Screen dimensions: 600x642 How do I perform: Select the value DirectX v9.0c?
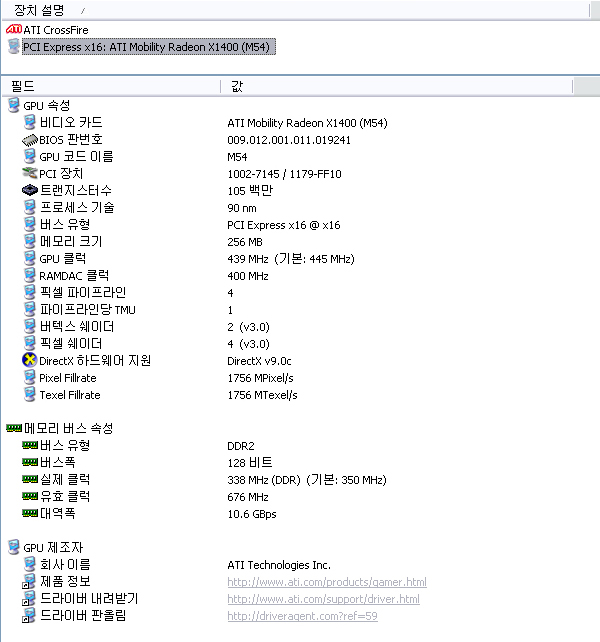point(259,361)
